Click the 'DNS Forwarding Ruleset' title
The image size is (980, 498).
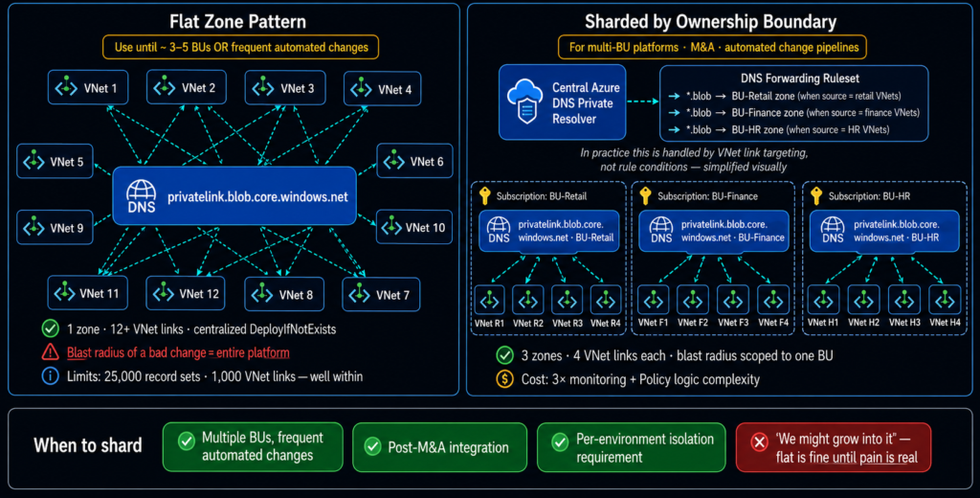coord(800,79)
